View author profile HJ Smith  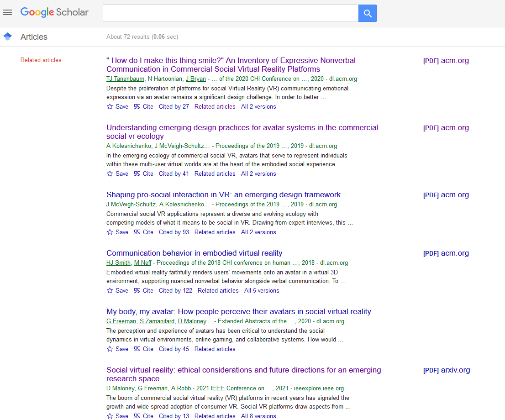click(x=119, y=263)
